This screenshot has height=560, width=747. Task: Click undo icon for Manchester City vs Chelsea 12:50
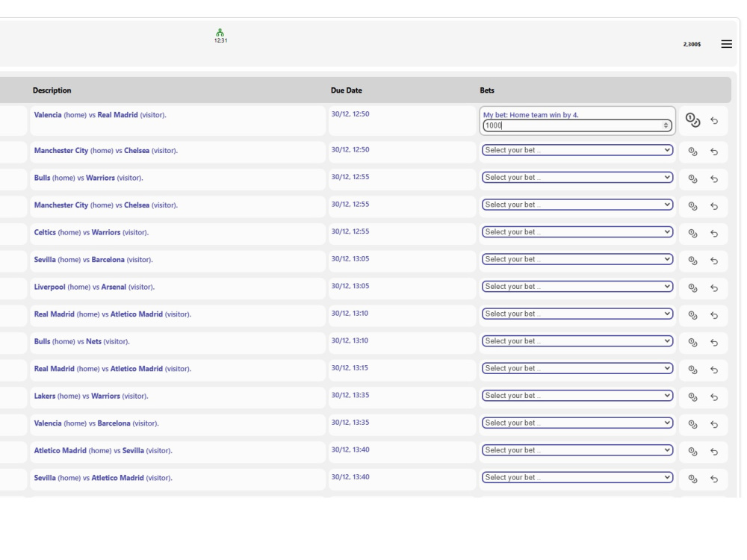713,152
